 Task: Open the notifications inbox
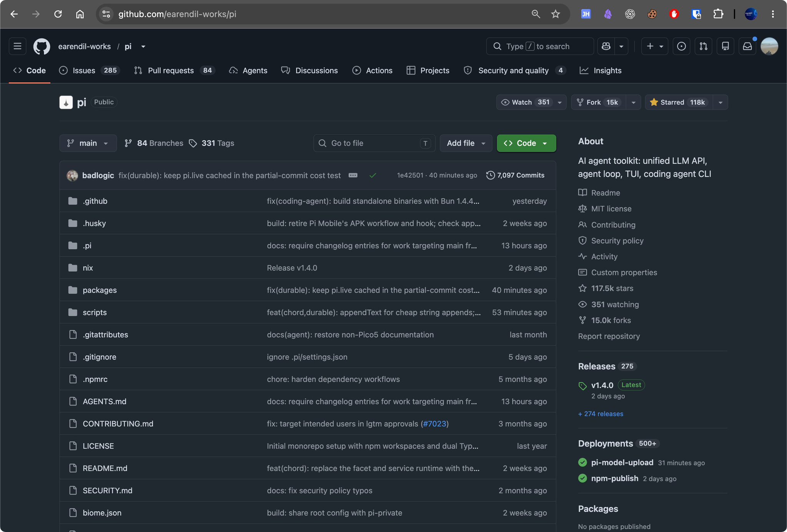click(747, 46)
